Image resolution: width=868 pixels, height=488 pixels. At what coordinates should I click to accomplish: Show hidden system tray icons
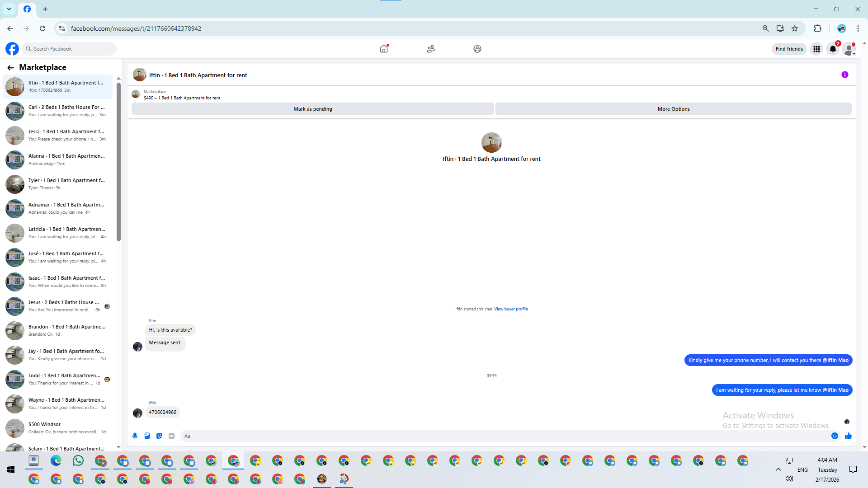778,469
